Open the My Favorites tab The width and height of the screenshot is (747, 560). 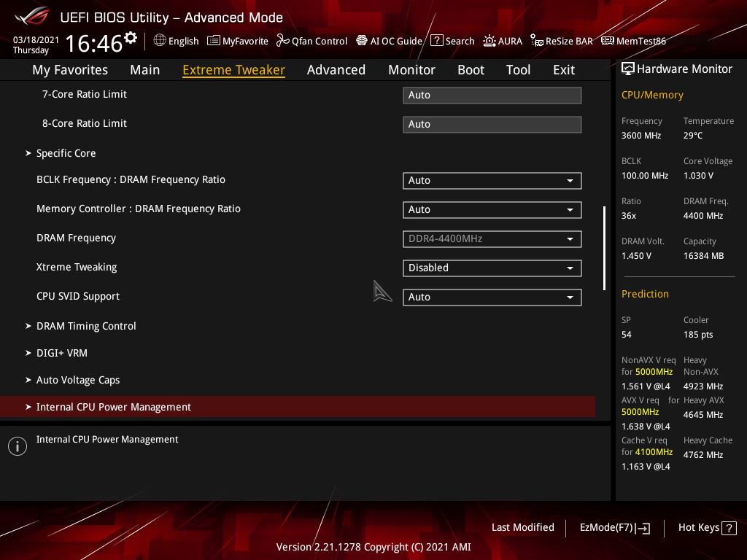click(70, 69)
